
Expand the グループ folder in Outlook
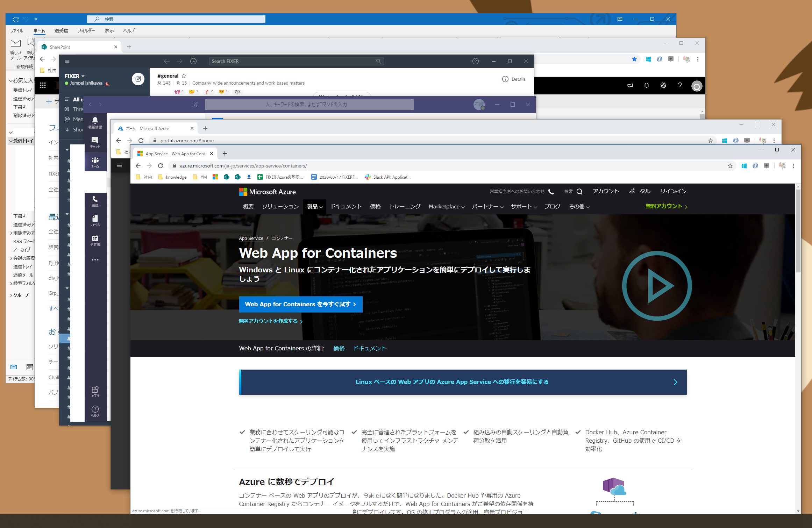point(11,295)
